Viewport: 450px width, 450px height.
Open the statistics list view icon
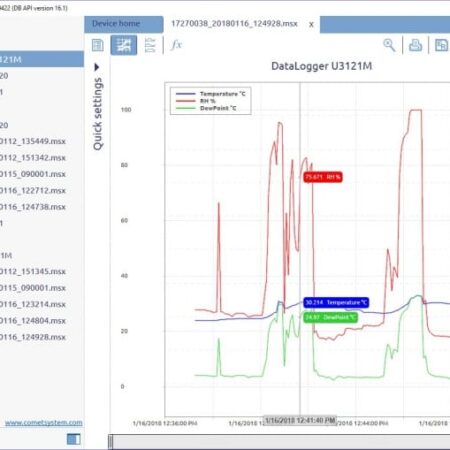click(150, 45)
